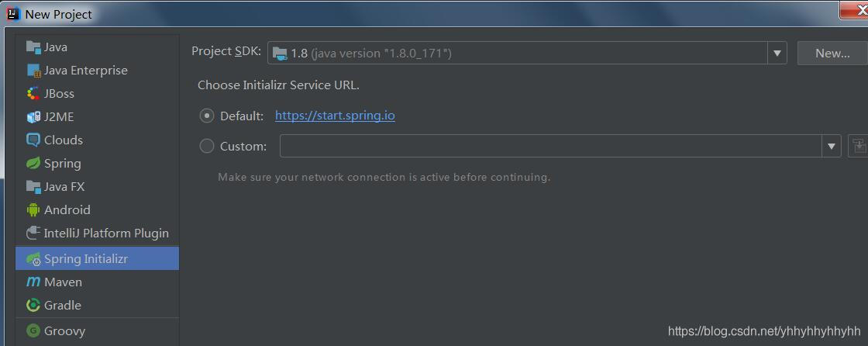Screen dimensions: 868x346
Task: Click the Java Enterprise icon
Action: (33, 71)
